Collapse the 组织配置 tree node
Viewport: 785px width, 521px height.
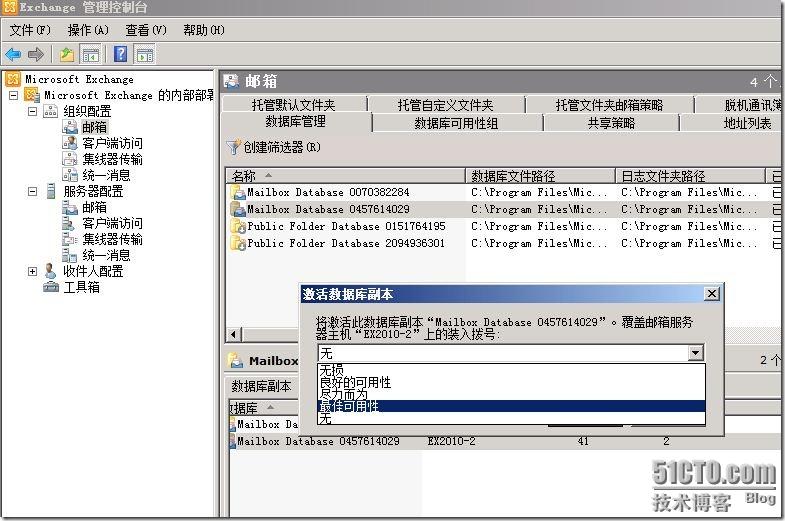click(x=33, y=111)
